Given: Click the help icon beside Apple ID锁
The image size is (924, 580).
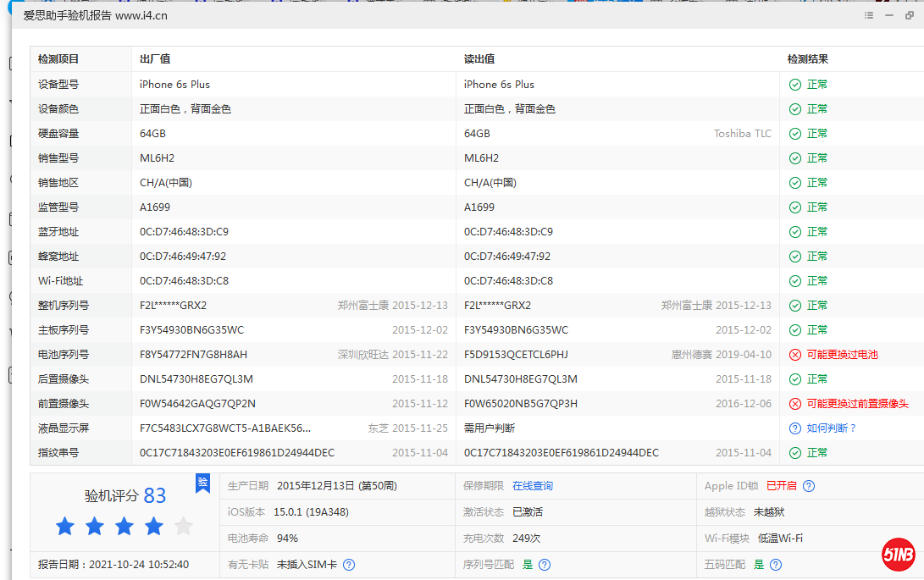Looking at the screenshot, I should (809, 486).
